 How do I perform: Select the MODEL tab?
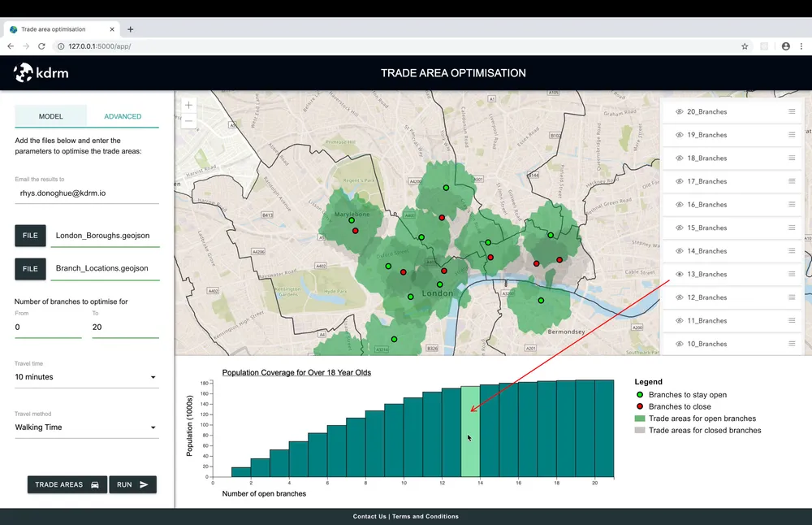point(50,116)
